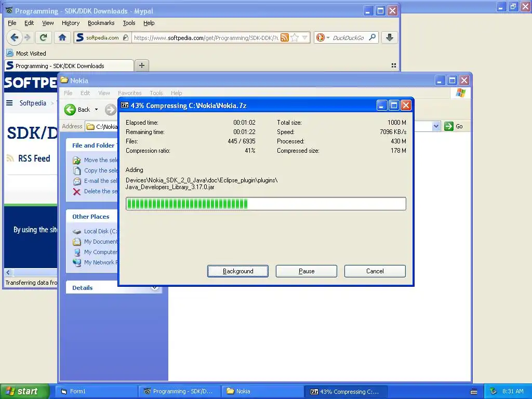Image resolution: width=532 pixels, height=399 pixels.
Task: Click Softpedia breadcrumb link
Action: tap(33, 103)
